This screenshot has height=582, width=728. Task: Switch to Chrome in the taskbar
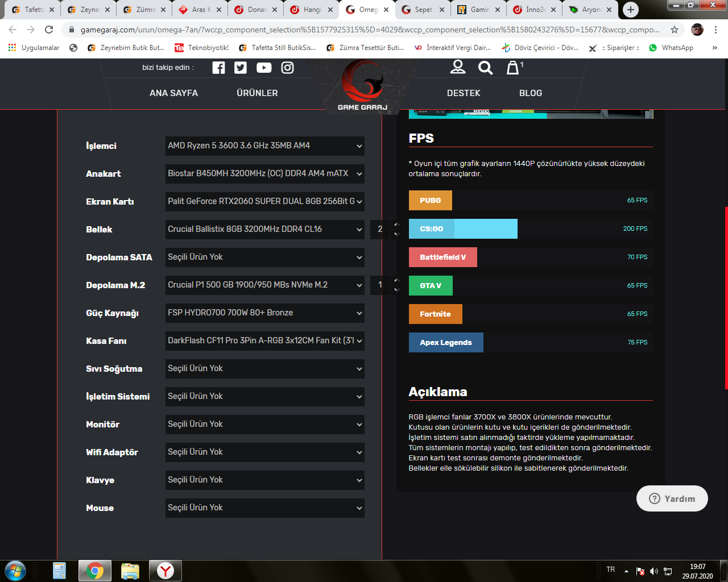(x=94, y=571)
